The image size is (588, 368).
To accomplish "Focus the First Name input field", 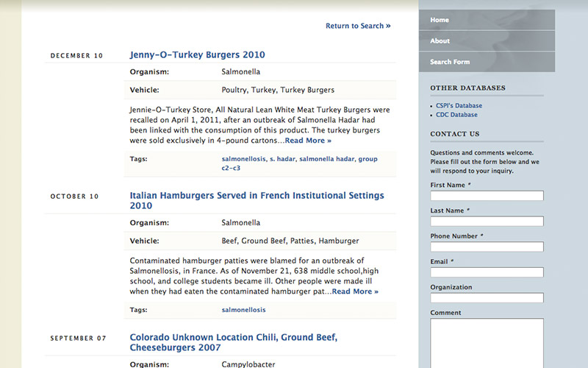I will click(x=487, y=196).
